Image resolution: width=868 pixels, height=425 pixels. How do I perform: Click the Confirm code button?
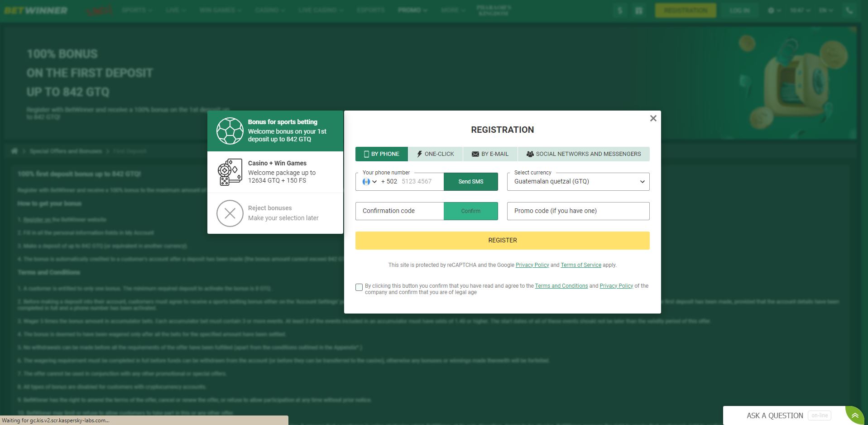[x=471, y=211]
